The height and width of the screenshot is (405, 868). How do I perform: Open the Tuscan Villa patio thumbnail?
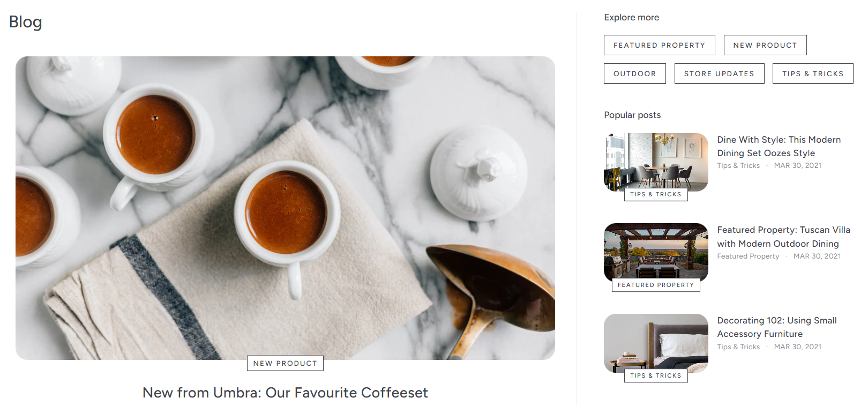coord(656,252)
